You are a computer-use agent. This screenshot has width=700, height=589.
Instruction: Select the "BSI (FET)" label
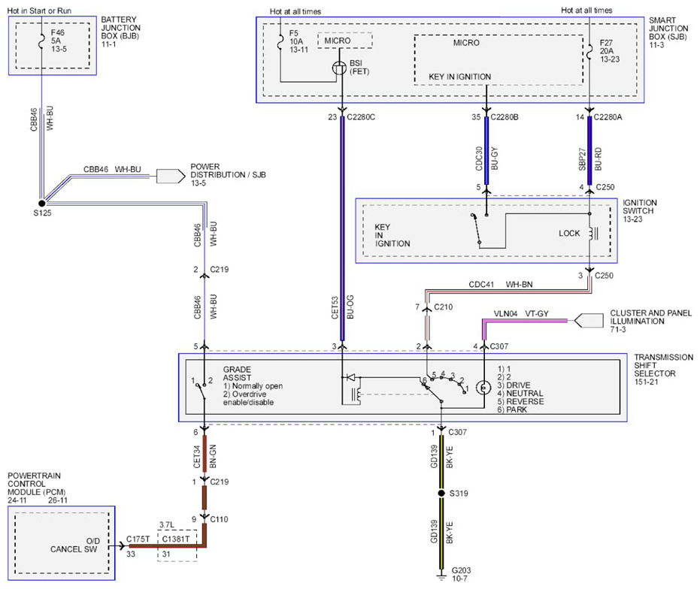(359, 68)
